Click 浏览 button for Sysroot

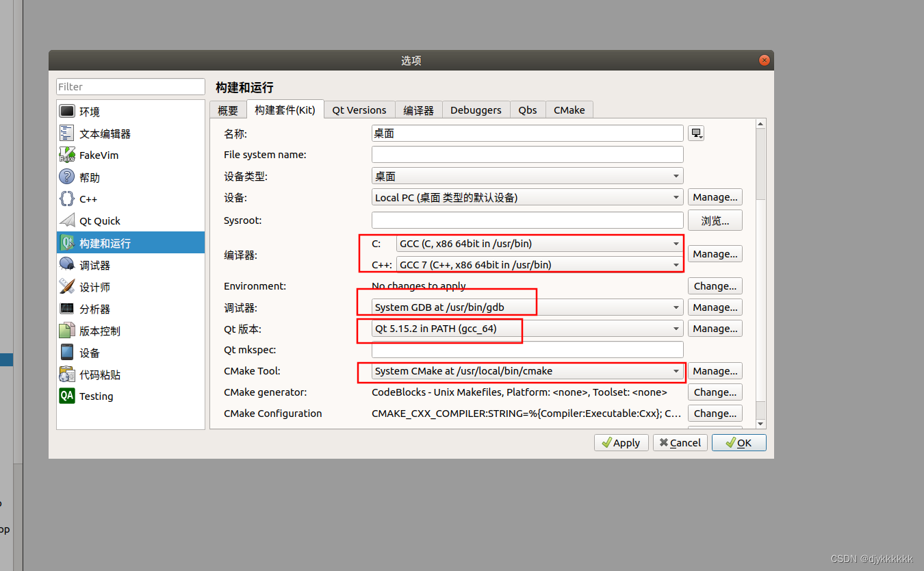pyautogui.click(x=715, y=220)
